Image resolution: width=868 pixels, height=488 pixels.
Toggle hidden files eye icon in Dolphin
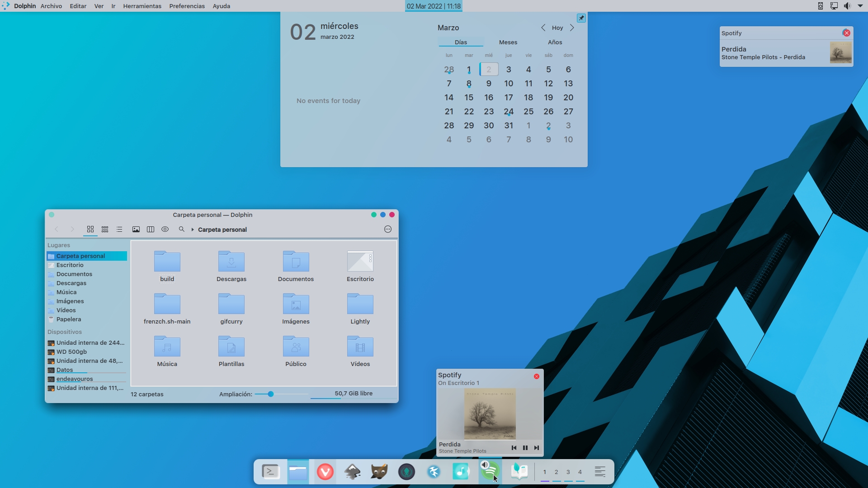point(165,230)
